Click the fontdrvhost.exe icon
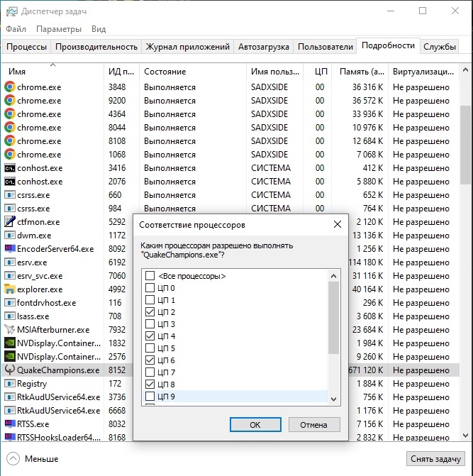The image size is (473, 476). click(x=10, y=303)
